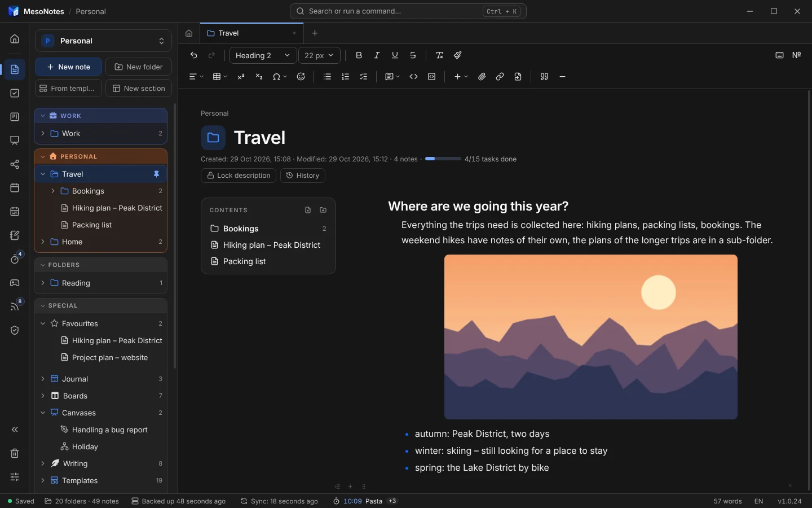The height and width of the screenshot is (508, 812).
Task: Attach a file with the paperclip icon
Action: coord(482,77)
